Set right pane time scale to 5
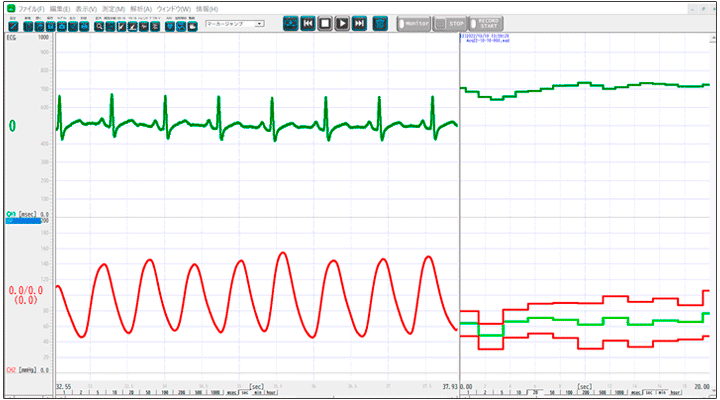The height and width of the screenshot is (400, 720). (502, 393)
